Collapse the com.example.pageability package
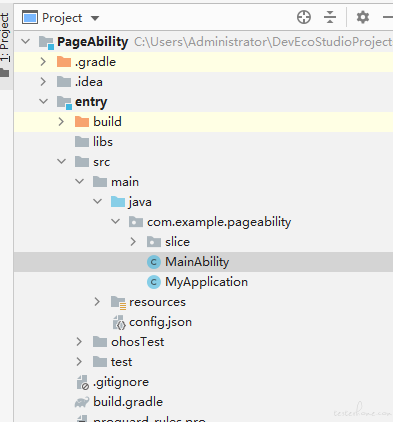This screenshot has width=393, height=422. pos(116,221)
